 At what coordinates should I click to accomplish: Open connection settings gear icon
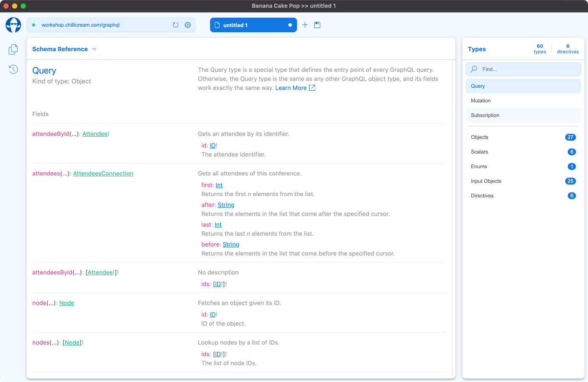pyautogui.click(x=188, y=25)
